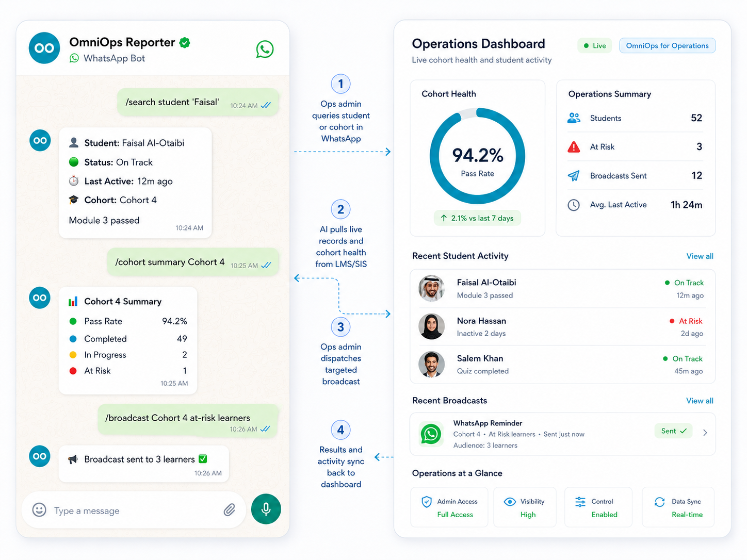Screen dimensions: 747x560
Task: Click the "/search student 'Faisal'" message
Action: point(198,102)
